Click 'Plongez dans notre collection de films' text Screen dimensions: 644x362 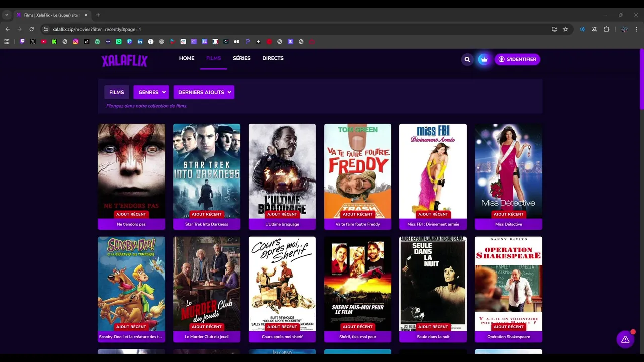(x=146, y=106)
